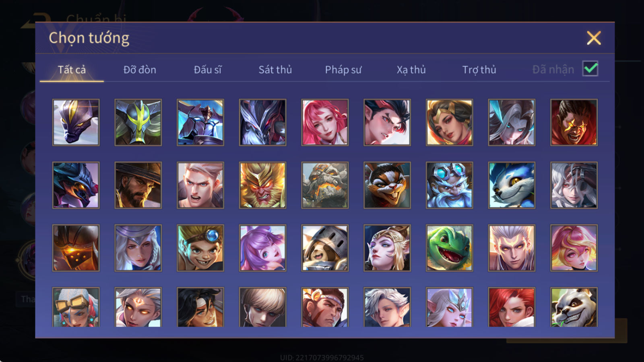Open the Đấu sĩ tab

click(x=208, y=70)
